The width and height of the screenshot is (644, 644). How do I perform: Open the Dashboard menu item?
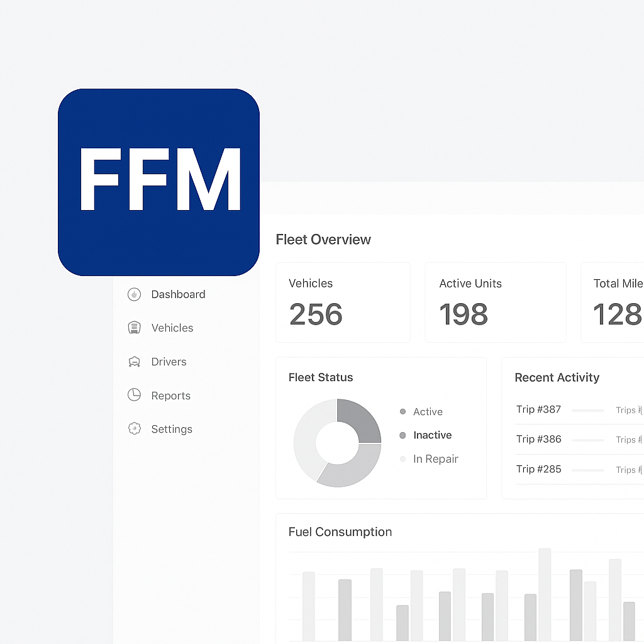coord(178,294)
